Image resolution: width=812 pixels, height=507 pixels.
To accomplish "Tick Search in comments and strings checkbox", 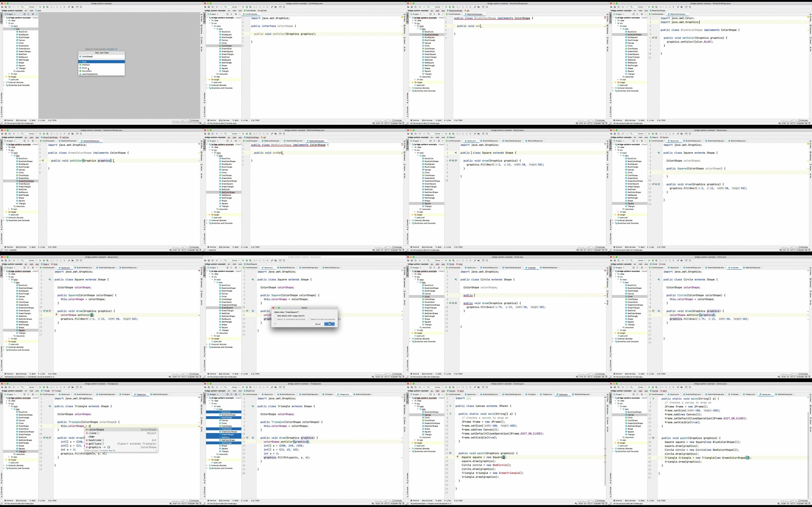I will pos(276,319).
